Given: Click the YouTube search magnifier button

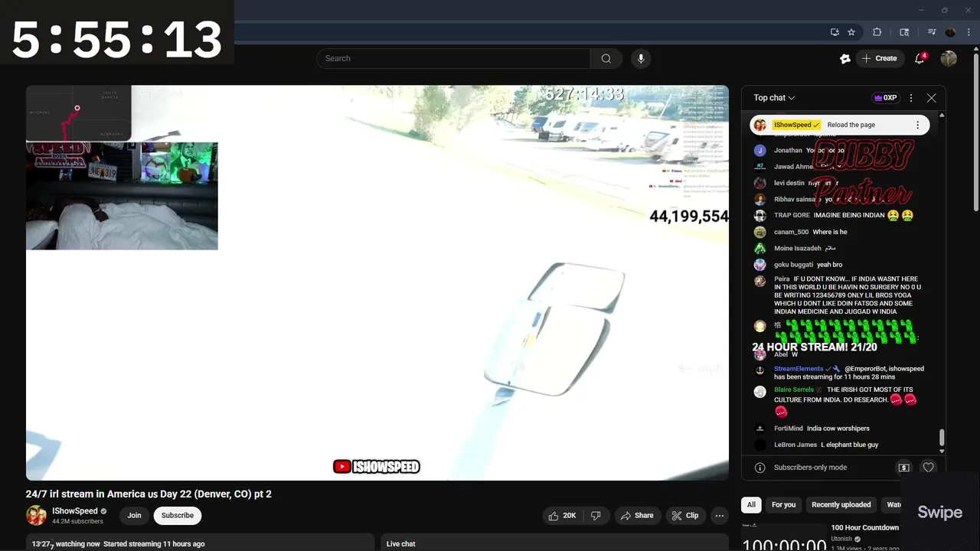Looking at the screenshot, I should [x=606, y=58].
